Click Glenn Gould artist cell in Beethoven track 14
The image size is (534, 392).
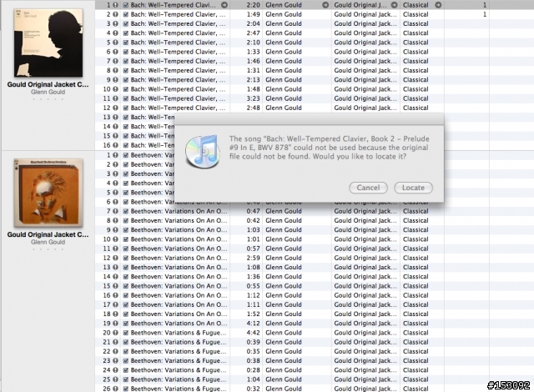(x=284, y=277)
